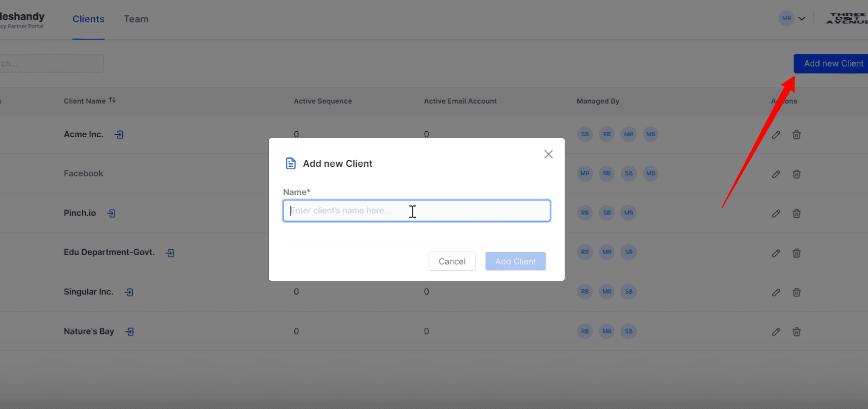868x409 pixels.
Task: Log in to Nature's Bay client
Action: pyautogui.click(x=130, y=332)
